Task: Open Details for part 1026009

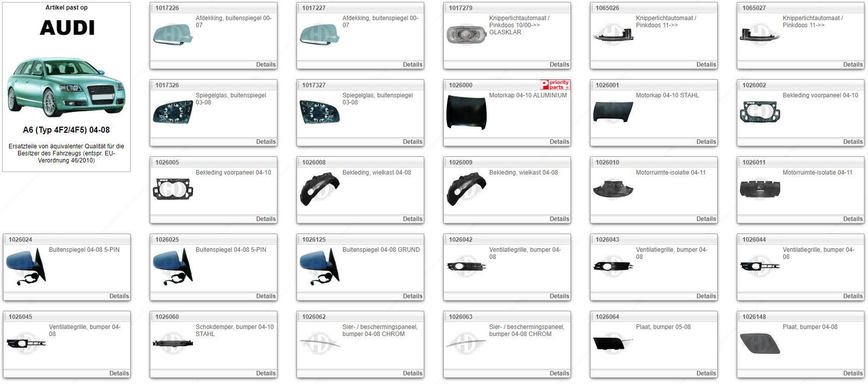Action: [559, 219]
